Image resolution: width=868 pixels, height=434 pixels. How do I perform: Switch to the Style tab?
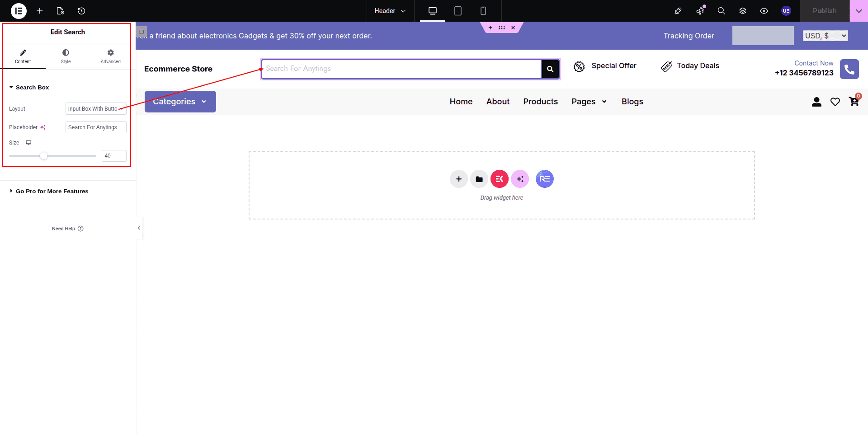click(66, 56)
